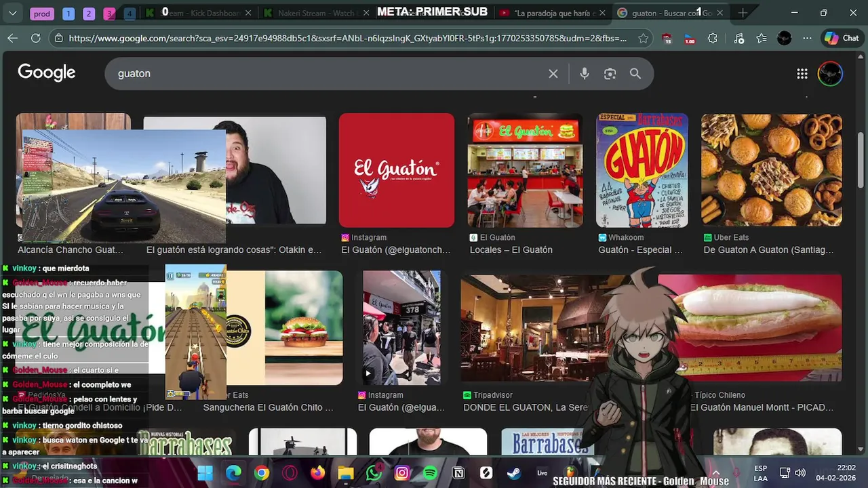The image size is (868, 488).
Task: Open Notion from taskbar
Action: coord(458,472)
